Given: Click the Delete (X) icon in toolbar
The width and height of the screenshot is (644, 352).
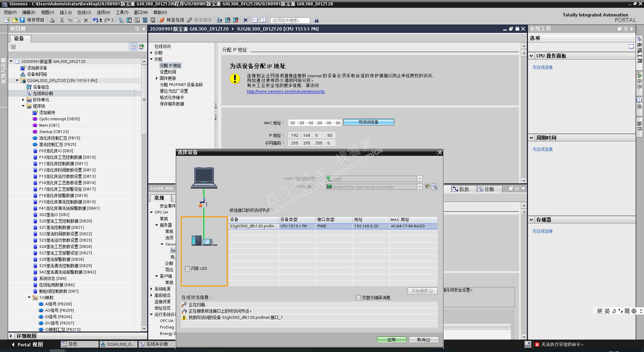Looking at the screenshot, I should (86, 20).
